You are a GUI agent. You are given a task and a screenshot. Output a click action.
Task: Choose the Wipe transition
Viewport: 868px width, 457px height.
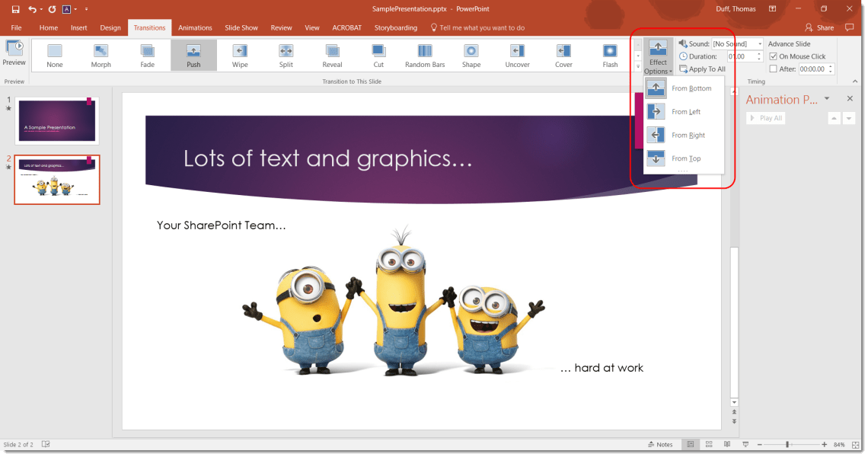click(x=240, y=53)
